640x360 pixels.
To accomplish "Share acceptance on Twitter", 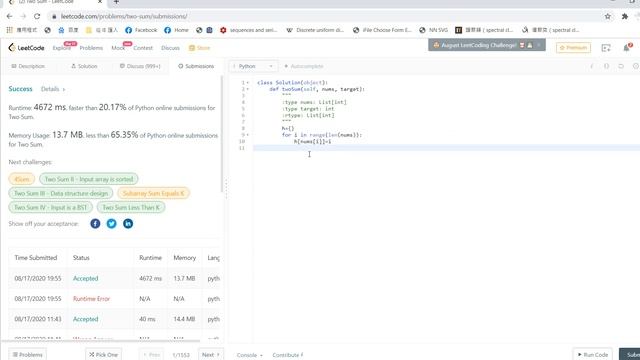I will [x=111, y=224].
